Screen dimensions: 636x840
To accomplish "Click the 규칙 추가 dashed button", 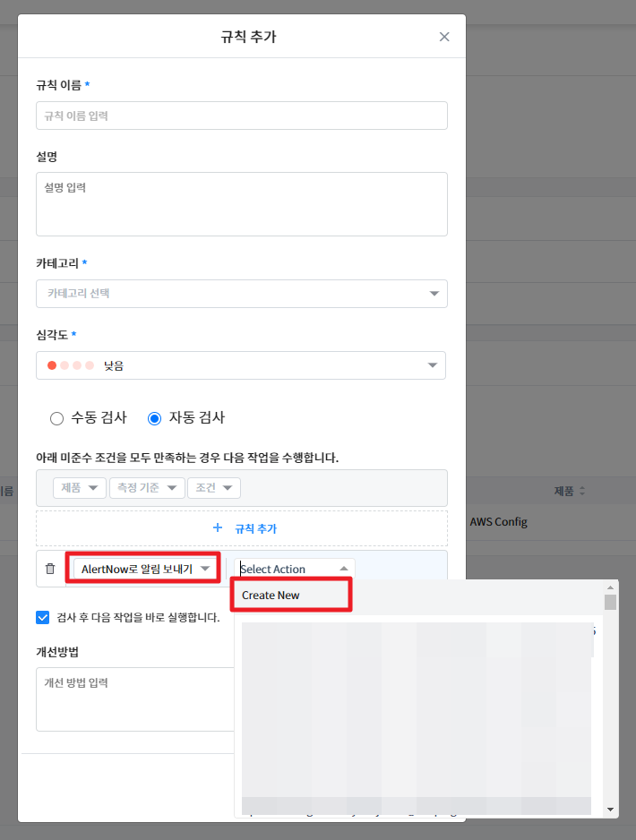I will (242, 528).
